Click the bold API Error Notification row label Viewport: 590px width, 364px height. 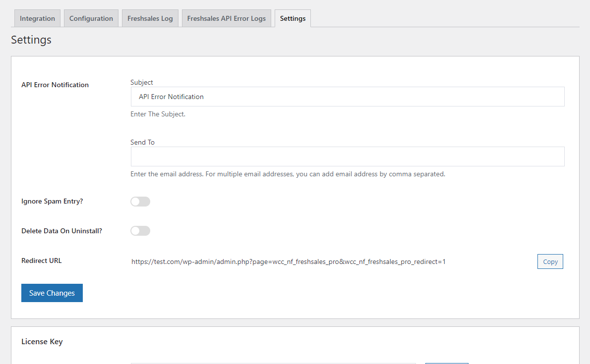point(55,85)
